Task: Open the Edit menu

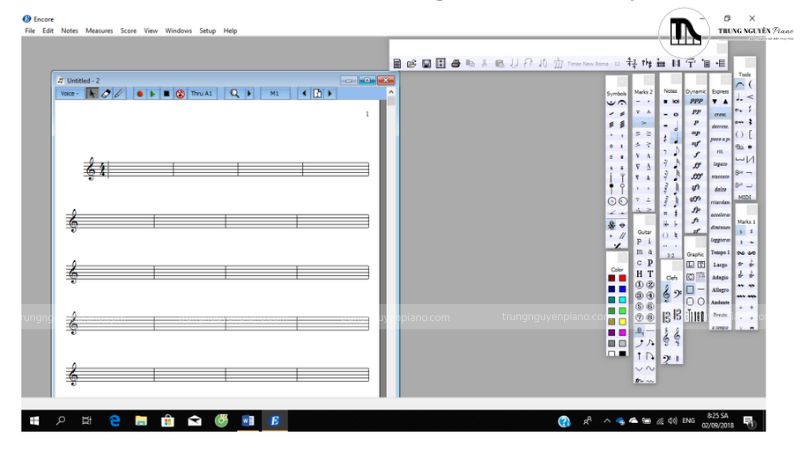Action: click(48, 31)
